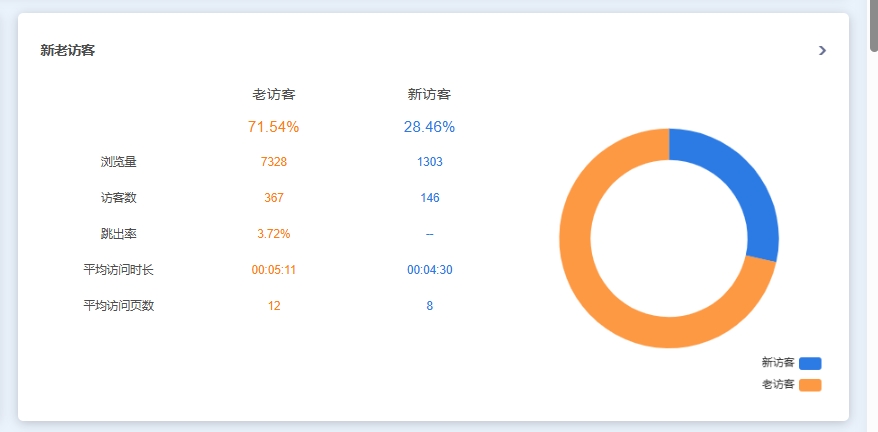Click the vertical scrollbar thumb at right edge
878x432 pixels.
coord(873,25)
